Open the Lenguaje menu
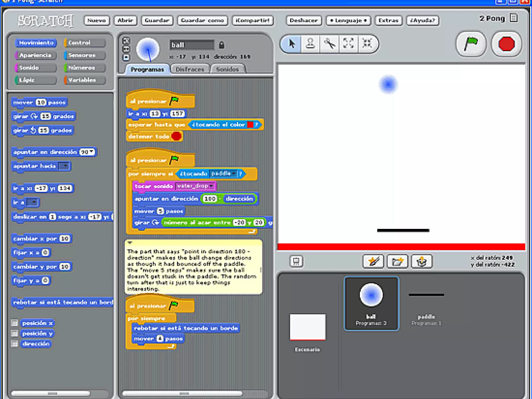Viewport: 532px width, 399px height. coord(348,21)
